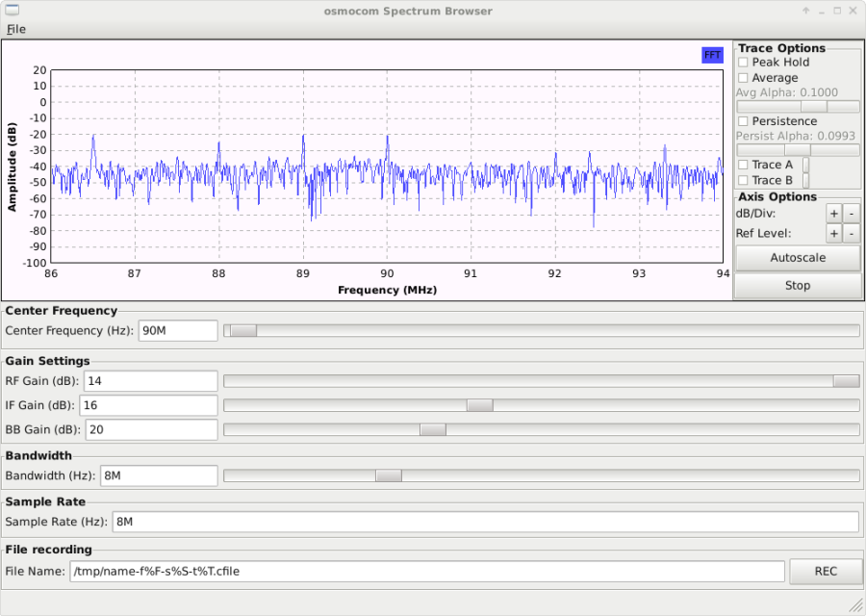Click the BB Gain slider handle
Image resolution: width=866 pixels, height=616 pixels.
click(432, 429)
